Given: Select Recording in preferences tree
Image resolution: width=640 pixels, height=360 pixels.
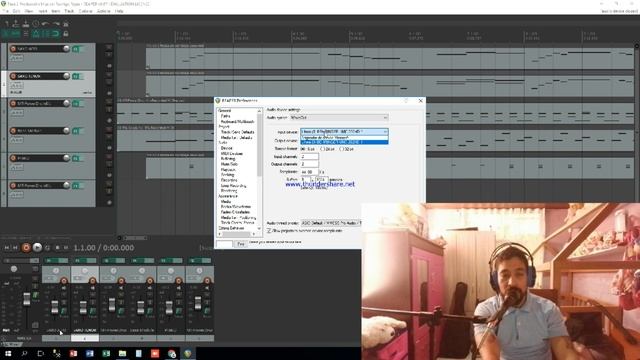Looking at the screenshot, I should (229, 180).
